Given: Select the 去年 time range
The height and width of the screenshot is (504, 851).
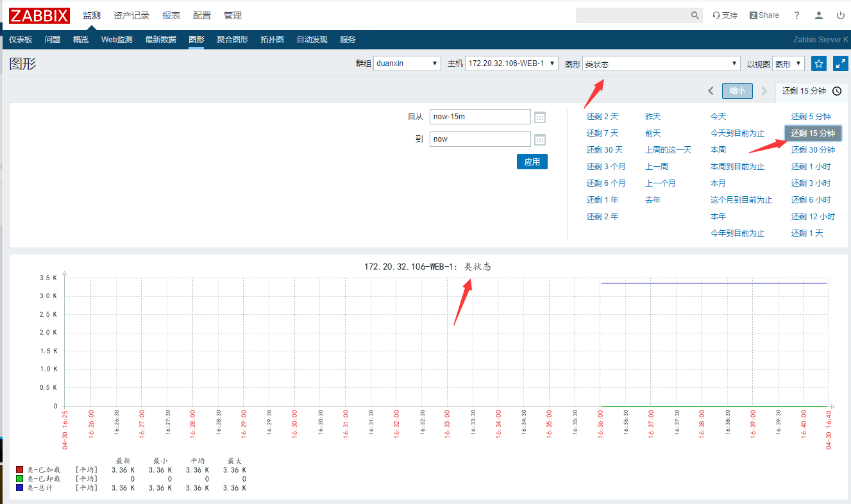Looking at the screenshot, I should click(x=653, y=200).
